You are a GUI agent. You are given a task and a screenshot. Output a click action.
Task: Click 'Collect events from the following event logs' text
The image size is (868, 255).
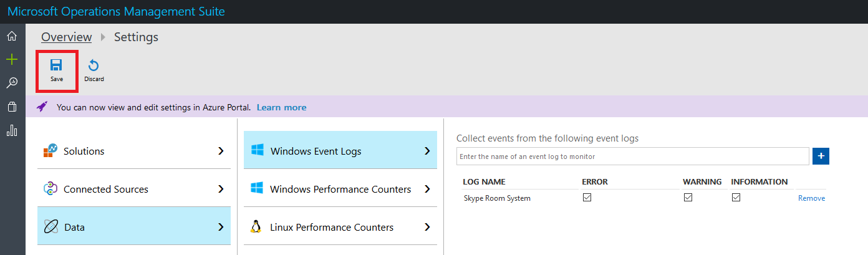(547, 138)
